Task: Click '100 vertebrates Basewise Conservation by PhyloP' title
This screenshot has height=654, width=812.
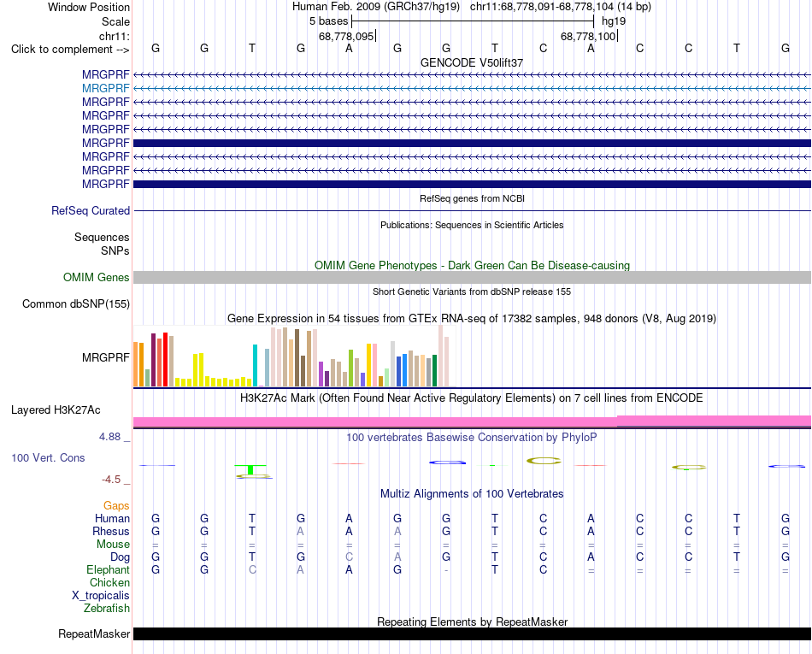Action: (472, 438)
